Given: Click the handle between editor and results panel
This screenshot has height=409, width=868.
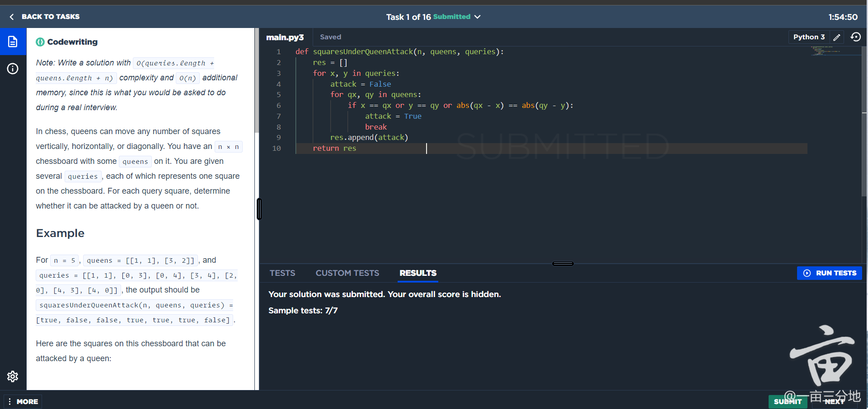Looking at the screenshot, I should (563, 264).
